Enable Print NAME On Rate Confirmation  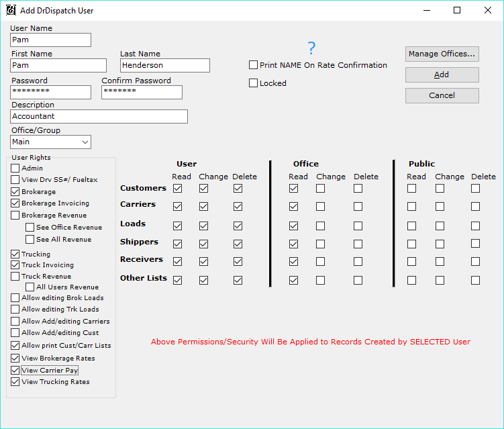point(253,65)
